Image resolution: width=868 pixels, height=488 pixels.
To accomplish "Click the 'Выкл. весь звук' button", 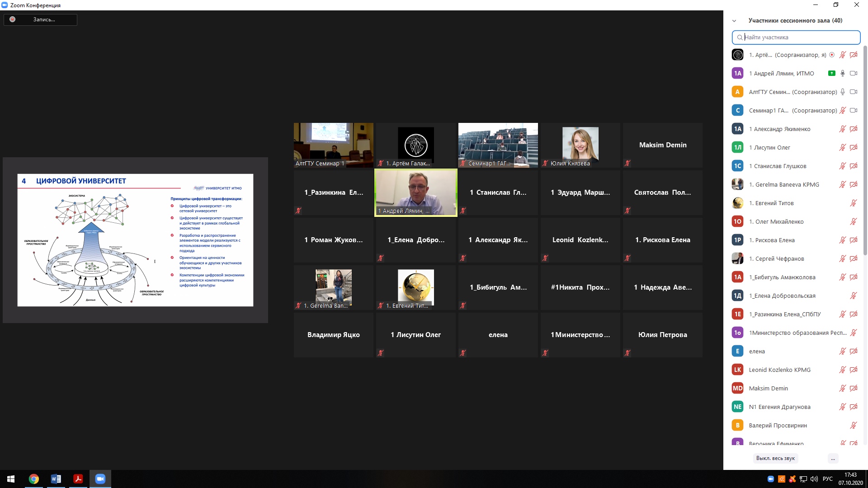I will pos(775,458).
